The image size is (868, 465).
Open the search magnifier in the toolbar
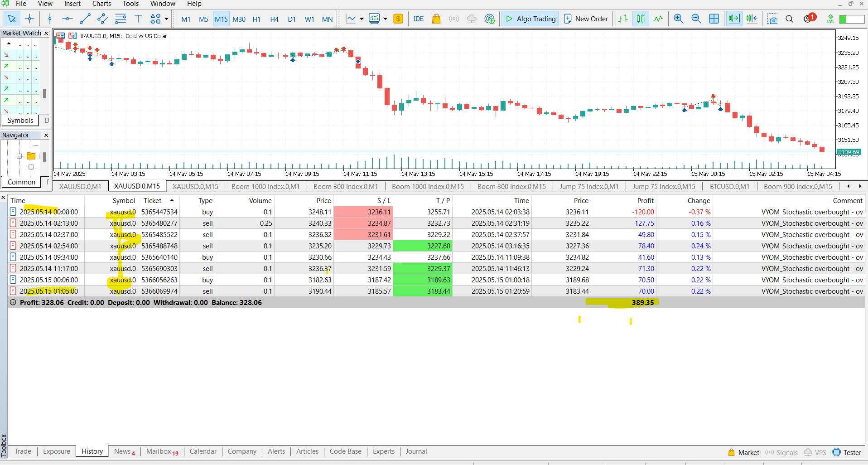point(790,19)
